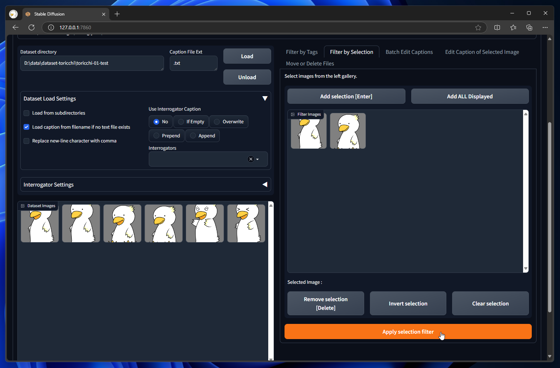Click the Filter Images gallery scrollbar
560x368 pixels.
[525, 191]
